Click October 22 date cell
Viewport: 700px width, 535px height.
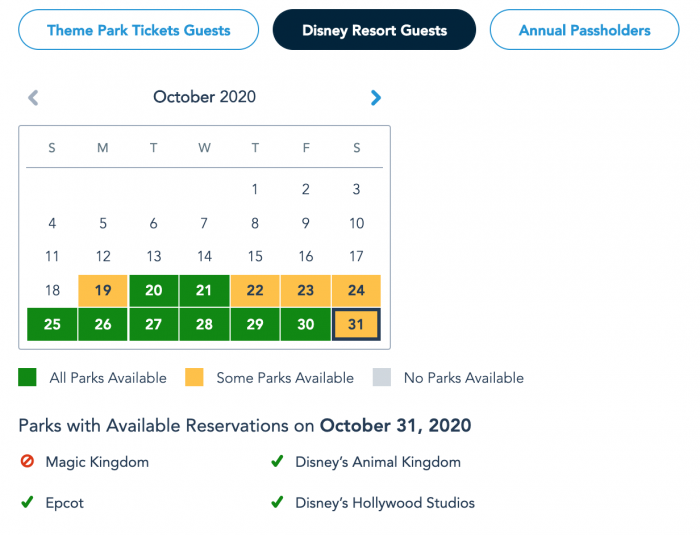pos(255,291)
